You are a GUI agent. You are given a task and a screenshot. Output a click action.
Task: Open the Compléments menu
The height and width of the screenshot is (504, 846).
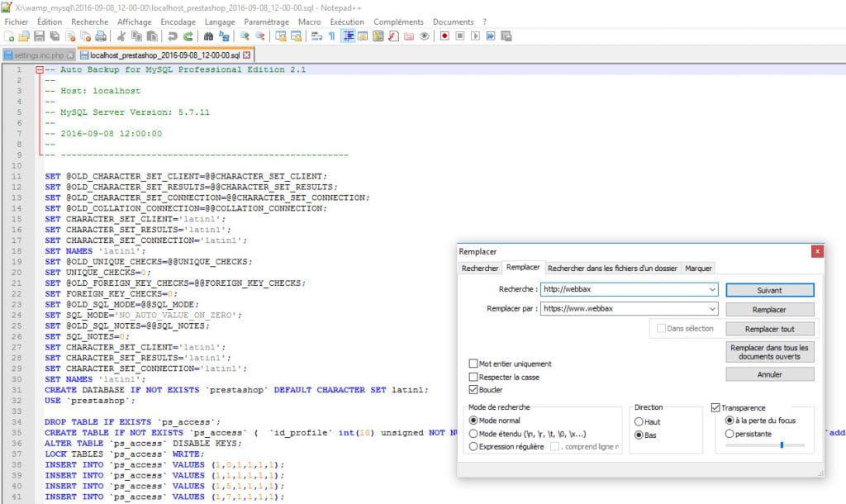(x=398, y=21)
